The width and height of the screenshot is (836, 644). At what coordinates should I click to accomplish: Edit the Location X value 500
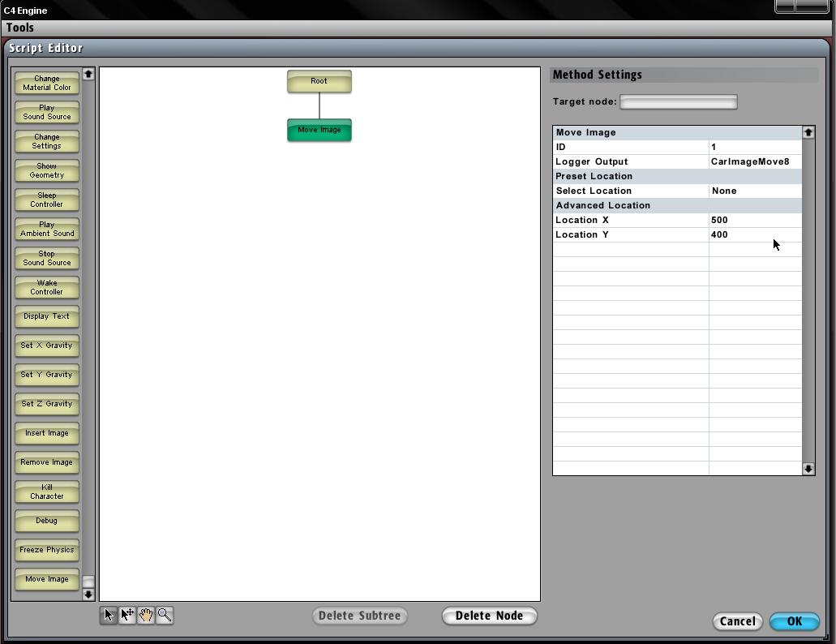tap(754, 220)
